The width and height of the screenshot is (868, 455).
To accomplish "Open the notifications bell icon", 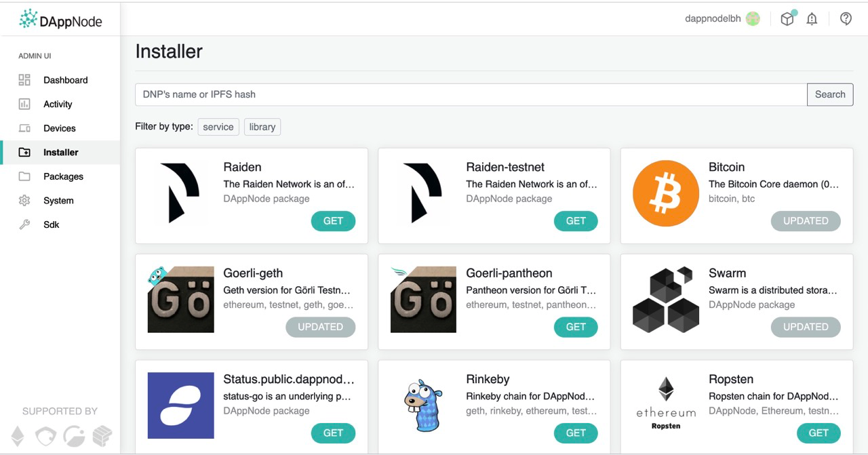I will pos(812,19).
